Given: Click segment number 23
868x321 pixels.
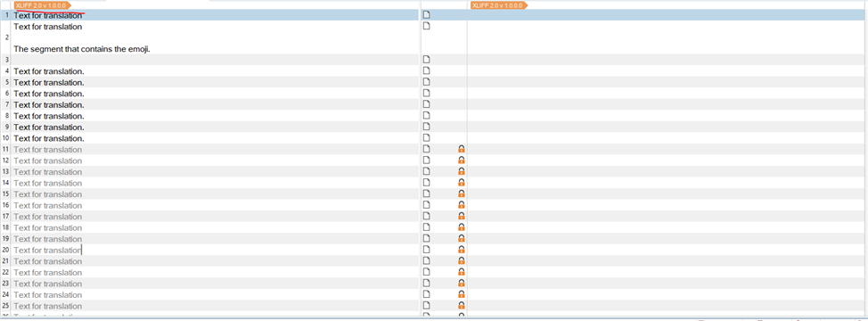Looking at the screenshot, I should [5, 284].
